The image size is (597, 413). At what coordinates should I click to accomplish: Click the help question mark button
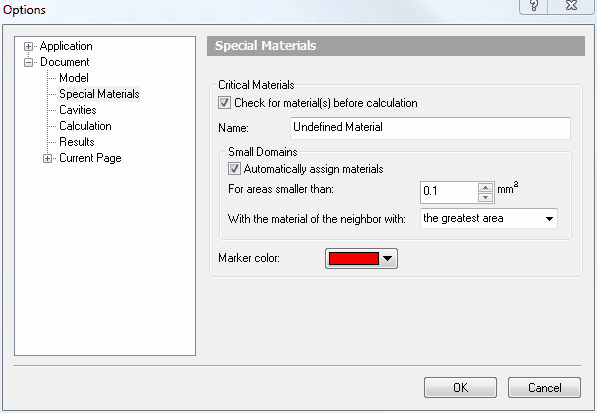pos(533,6)
